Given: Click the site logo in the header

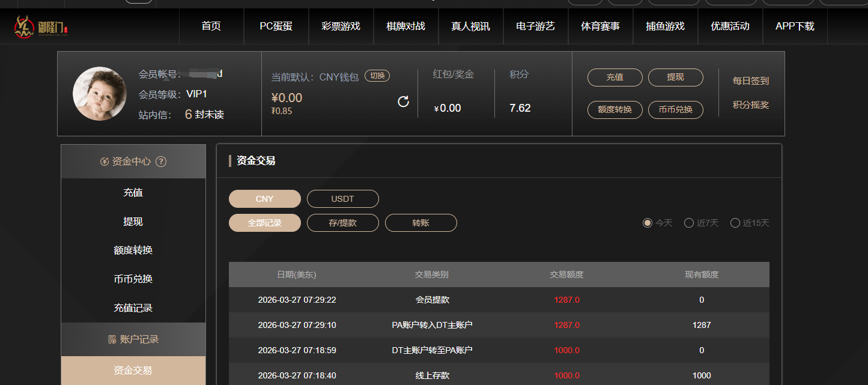Looking at the screenshot, I should tap(42, 27).
